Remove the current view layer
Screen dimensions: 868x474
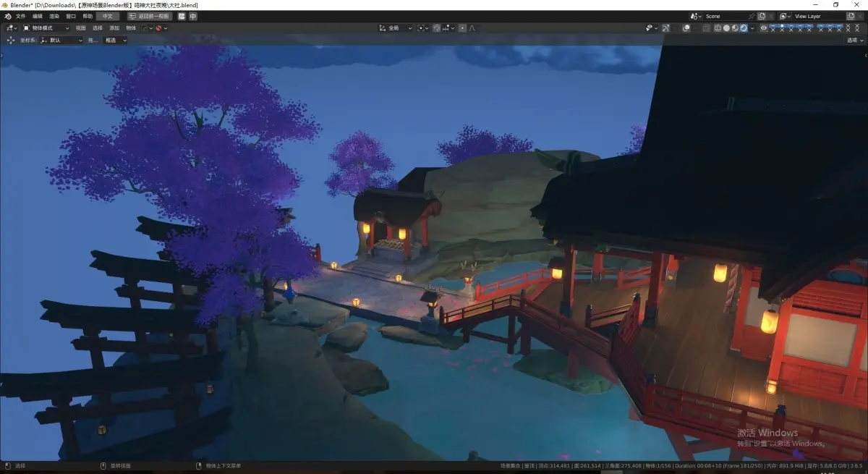point(860,16)
